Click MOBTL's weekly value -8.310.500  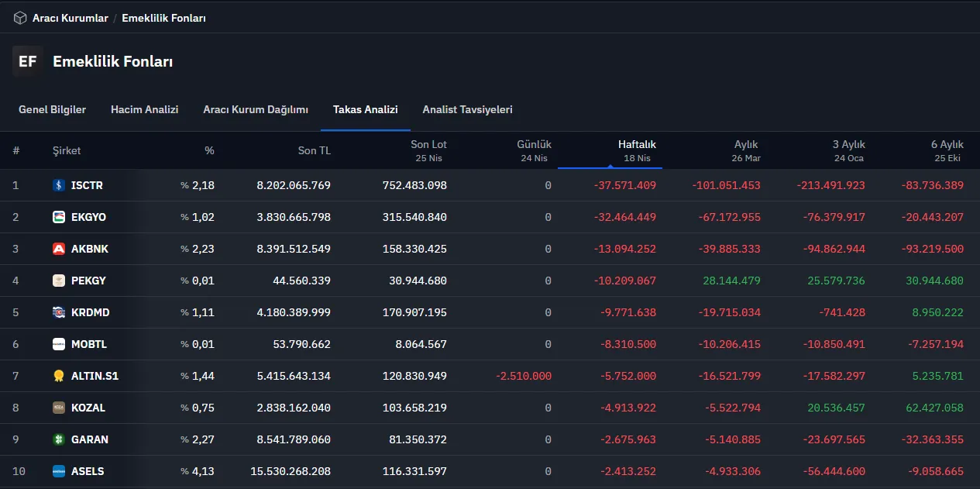click(x=628, y=344)
